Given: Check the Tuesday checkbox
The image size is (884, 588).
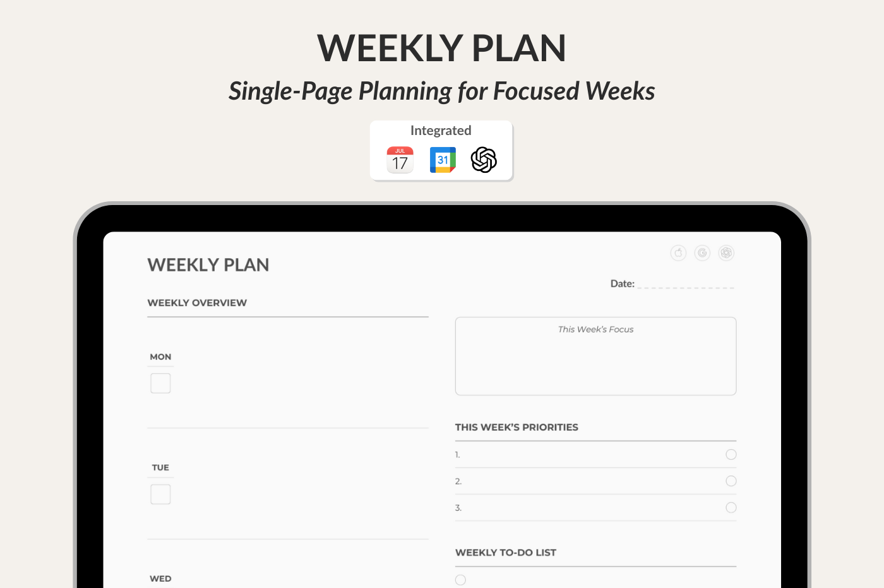Looking at the screenshot, I should 160,494.
